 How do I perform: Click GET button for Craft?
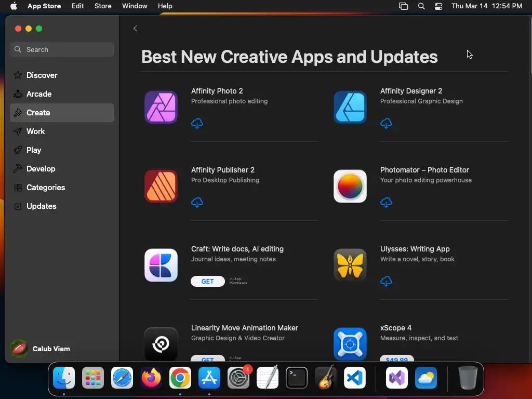208,281
